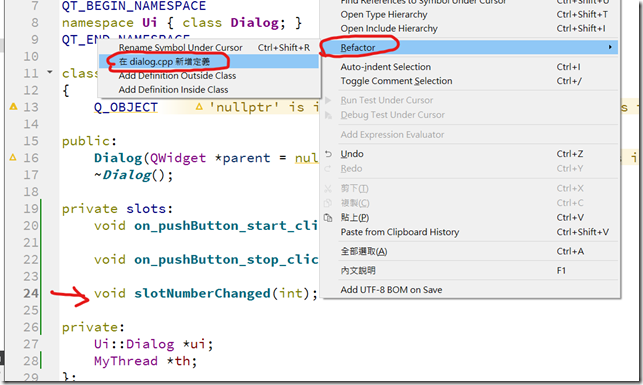643x385 pixels.
Task: Choose Paste from Clipboard History
Action: pos(470,232)
